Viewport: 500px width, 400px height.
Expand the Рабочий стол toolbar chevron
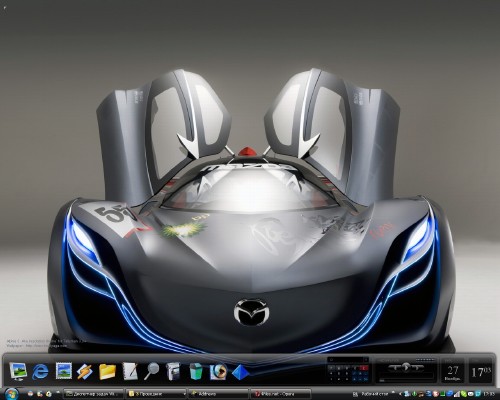[x=393, y=392]
